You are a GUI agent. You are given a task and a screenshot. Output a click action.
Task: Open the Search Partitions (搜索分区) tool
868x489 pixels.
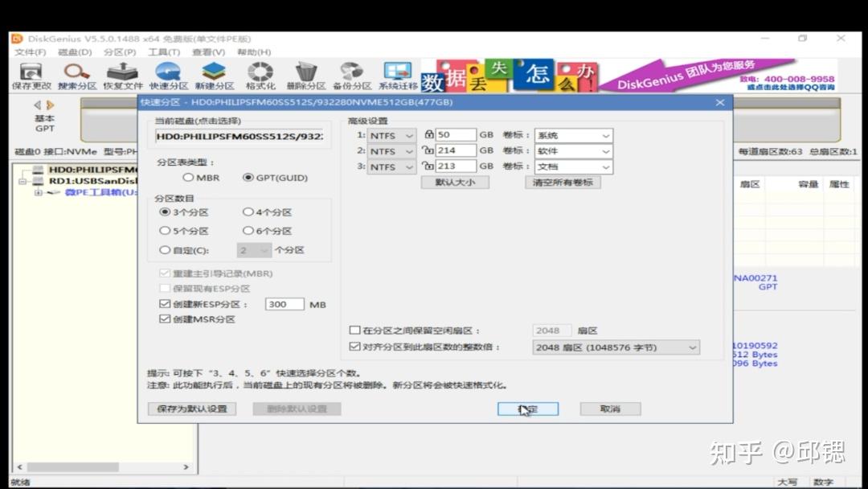pyautogui.click(x=77, y=76)
